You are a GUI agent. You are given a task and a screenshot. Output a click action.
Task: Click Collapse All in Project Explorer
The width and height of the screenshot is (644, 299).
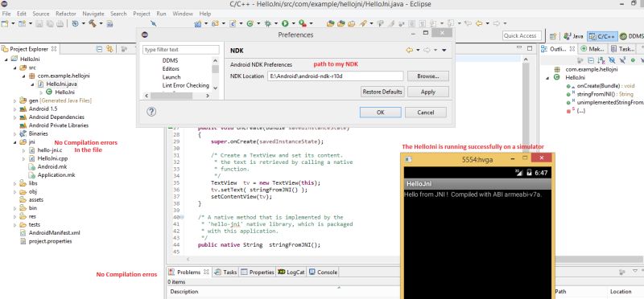coord(99,49)
